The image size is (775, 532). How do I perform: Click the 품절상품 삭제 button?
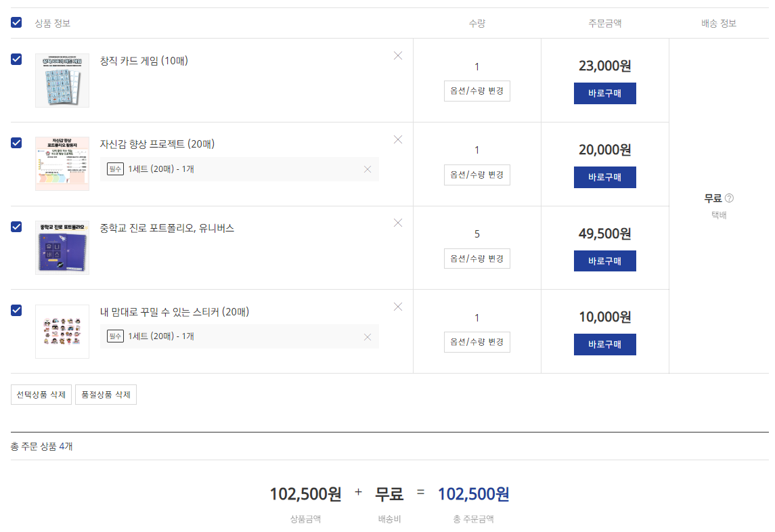tap(106, 395)
